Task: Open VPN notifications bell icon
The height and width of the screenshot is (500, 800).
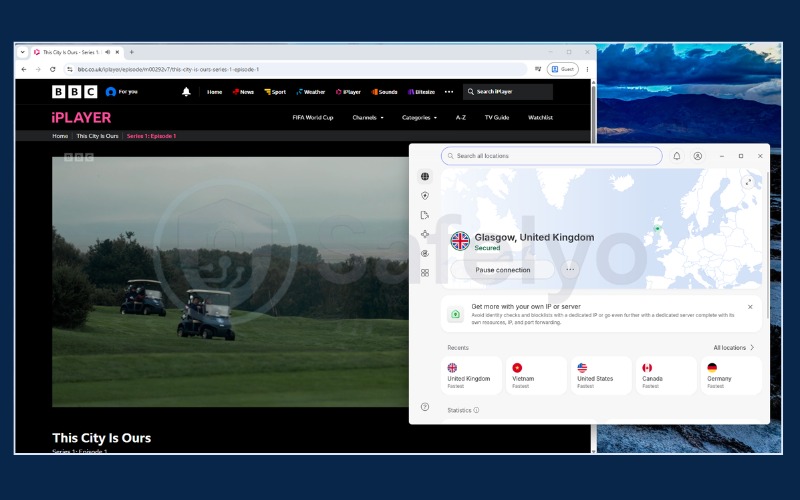Action: click(677, 156)
